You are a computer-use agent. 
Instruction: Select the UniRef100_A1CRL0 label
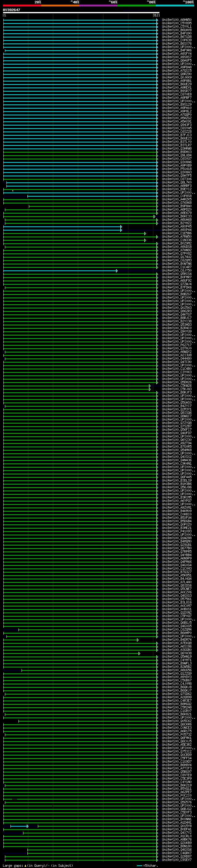[x=176, y=836]
